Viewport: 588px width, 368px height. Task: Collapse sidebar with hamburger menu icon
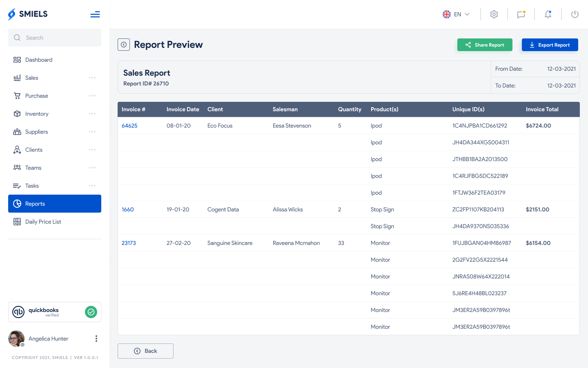click(95, 15)
